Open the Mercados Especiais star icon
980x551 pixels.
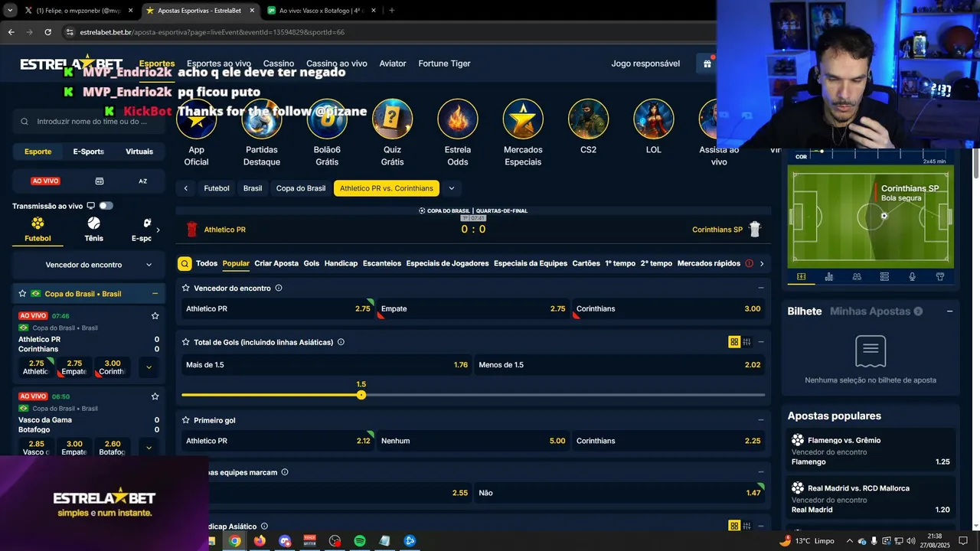point(523,119)
